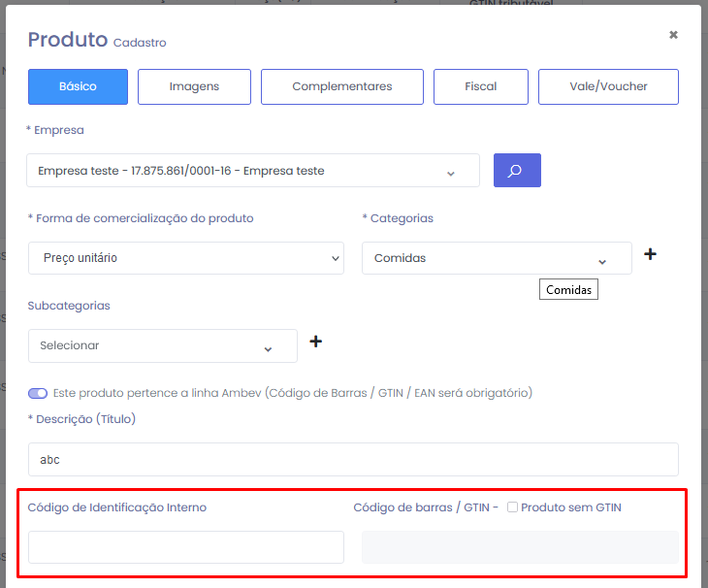Toggle the Ambev product line switch

(x=38, y=393)
